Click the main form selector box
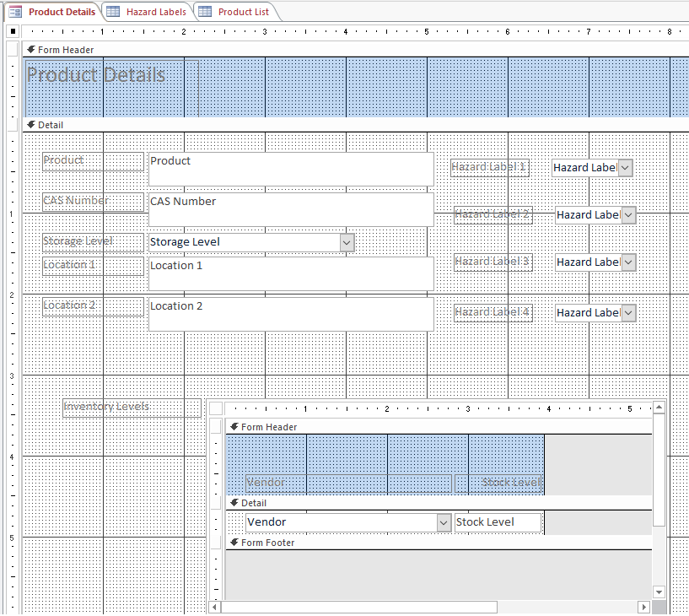Image resolution: width=689 pixels, height=616 pixels. 12,31
